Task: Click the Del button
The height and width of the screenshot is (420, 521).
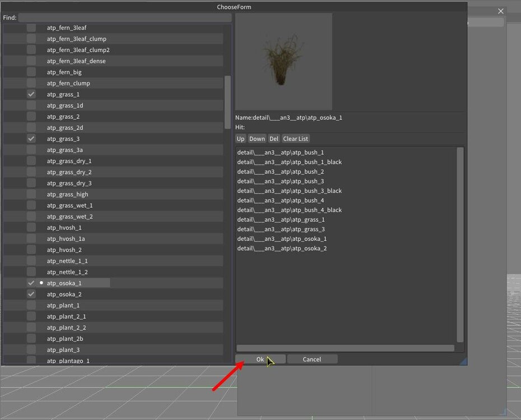Action: (x=274, y=139)
